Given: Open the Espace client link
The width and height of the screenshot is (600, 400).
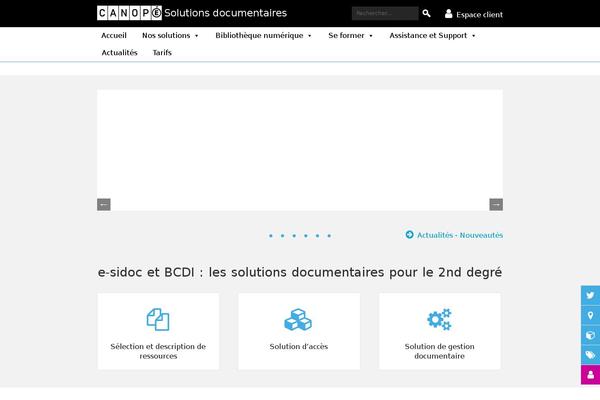Looking at the screenshot, I should [479, 15].
